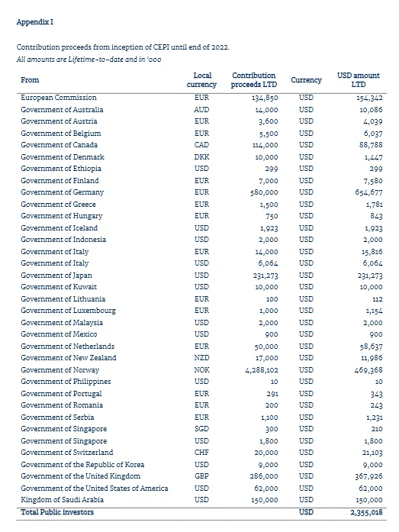Select the total amount 2,355,018
The width and height of the screenshot is (399, 532).
[x=366, y=512]
